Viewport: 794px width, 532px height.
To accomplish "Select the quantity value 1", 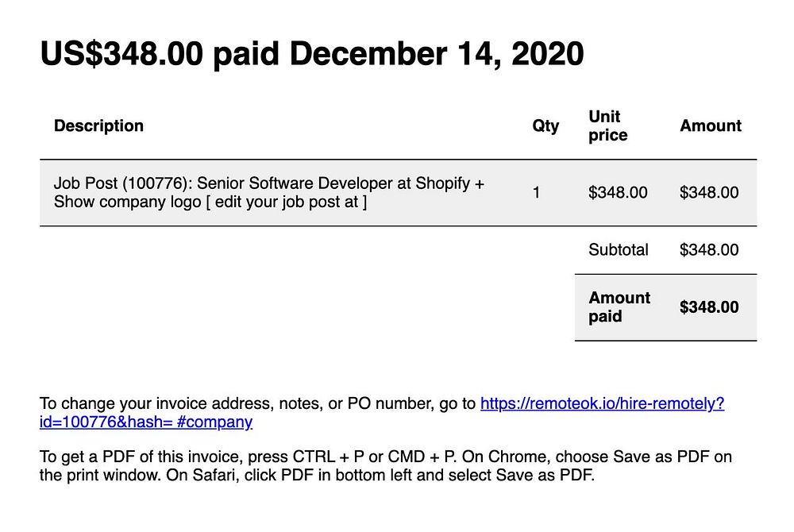I will pyautogui.click(x=537, y=192).
